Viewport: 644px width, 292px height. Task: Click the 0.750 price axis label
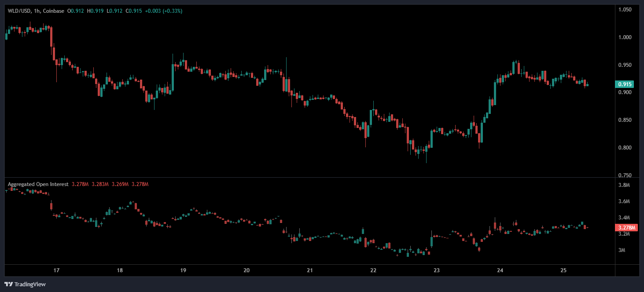(x=625, y=175)
